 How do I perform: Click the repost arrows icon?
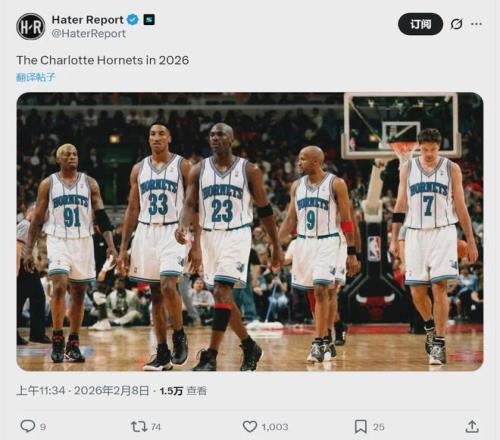pos(139,426)
